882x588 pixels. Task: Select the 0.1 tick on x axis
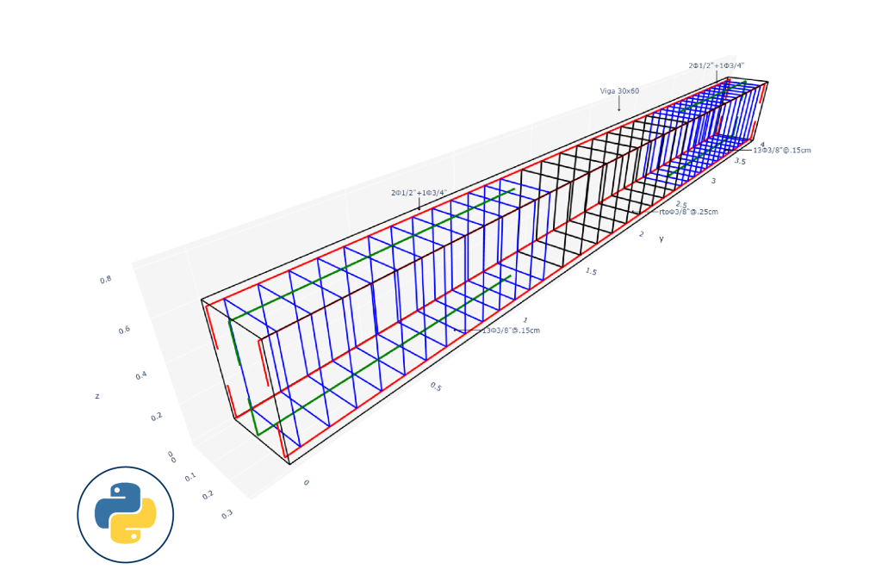pos(189,476)
